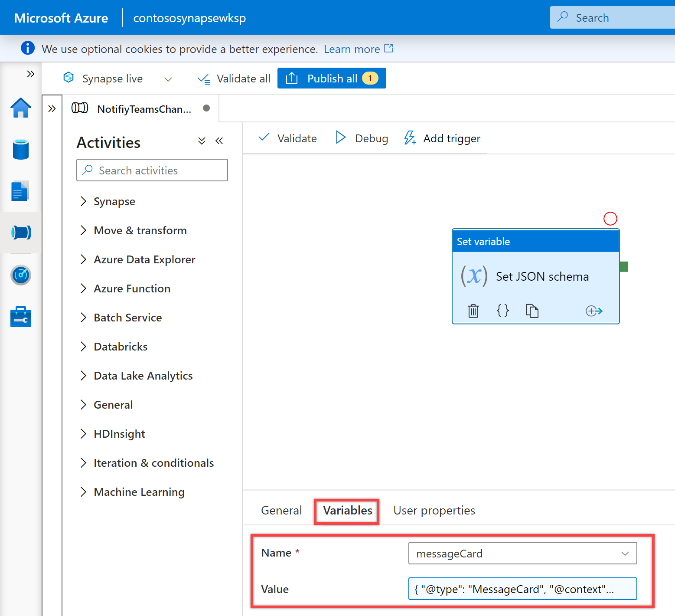This screenshot has height=616, width=675.
Task: Publish all pending changes
Action: [332, 78]
